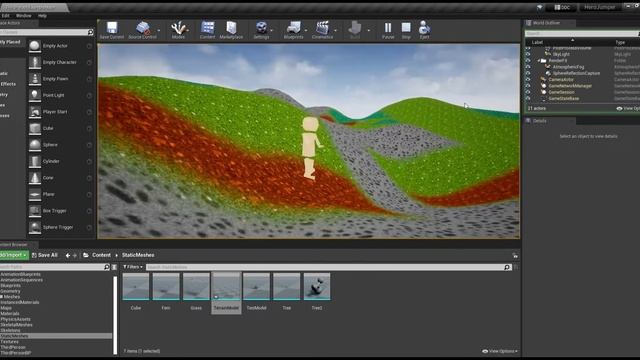Open the Modes toolbar icon
This screenshot has width=640, height=360.
pyautogui.click(x=178, y=28)
